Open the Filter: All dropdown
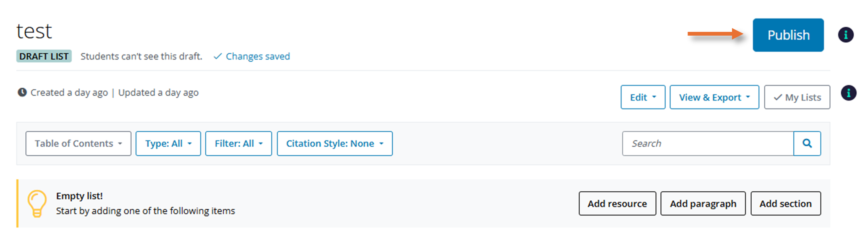 click(x=238, y=143)
